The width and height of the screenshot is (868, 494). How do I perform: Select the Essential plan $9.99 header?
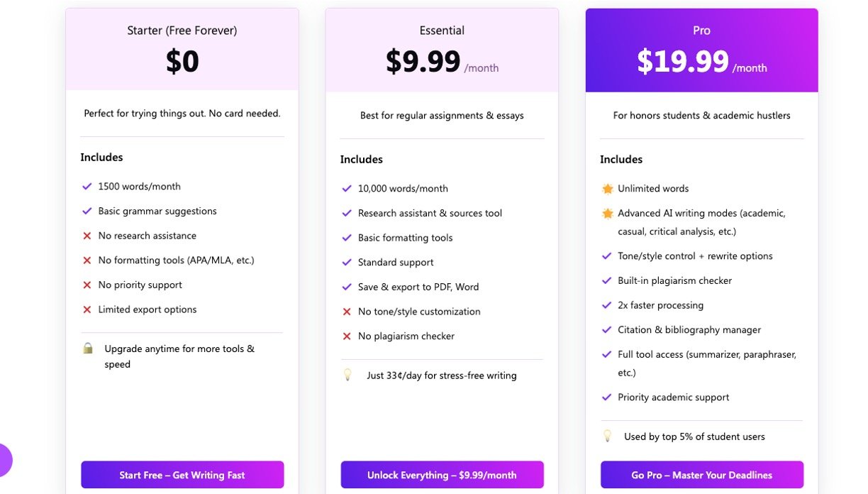[x=442, y=50]
